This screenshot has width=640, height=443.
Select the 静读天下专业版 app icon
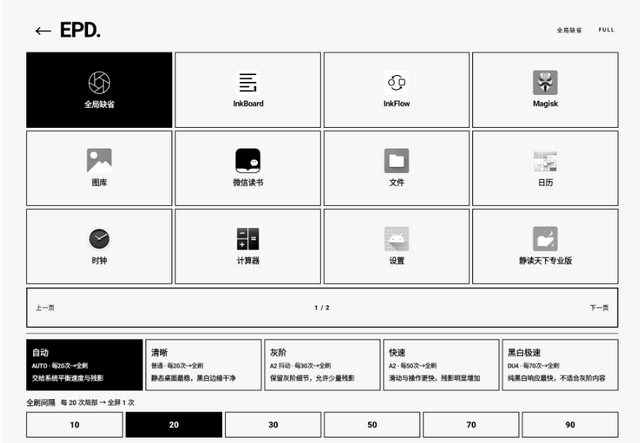pos(545,239)
